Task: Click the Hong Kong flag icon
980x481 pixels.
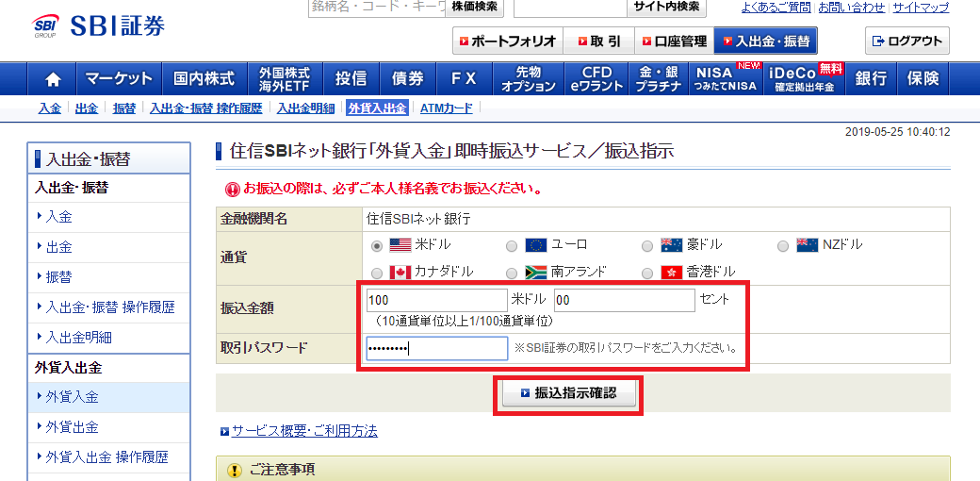Action: (x=671, y=273)
